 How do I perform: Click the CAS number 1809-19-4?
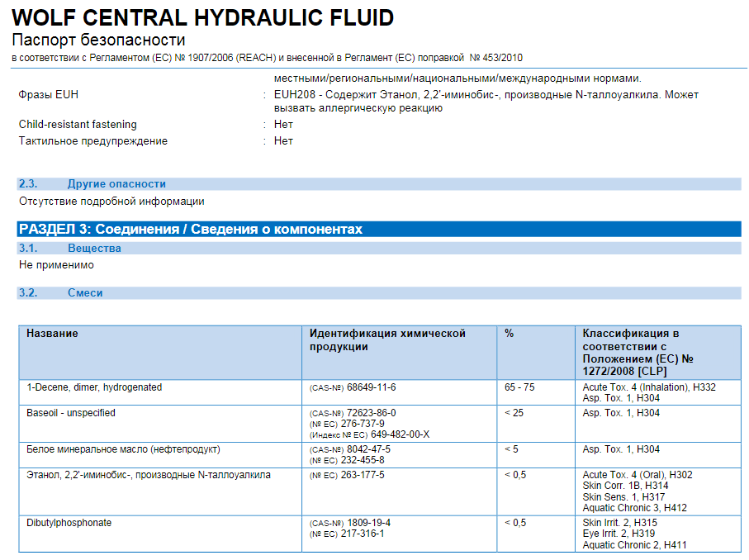(x=368, y=523)
